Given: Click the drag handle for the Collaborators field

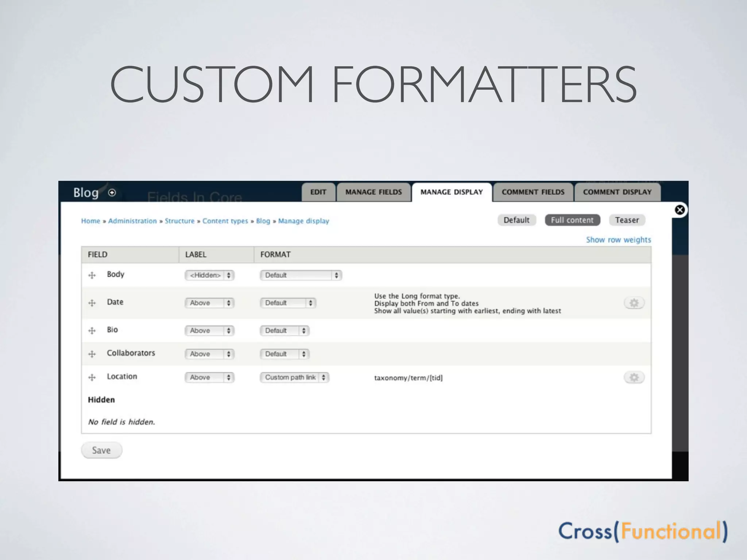Looking at the screenshot, I should [92, 354].
